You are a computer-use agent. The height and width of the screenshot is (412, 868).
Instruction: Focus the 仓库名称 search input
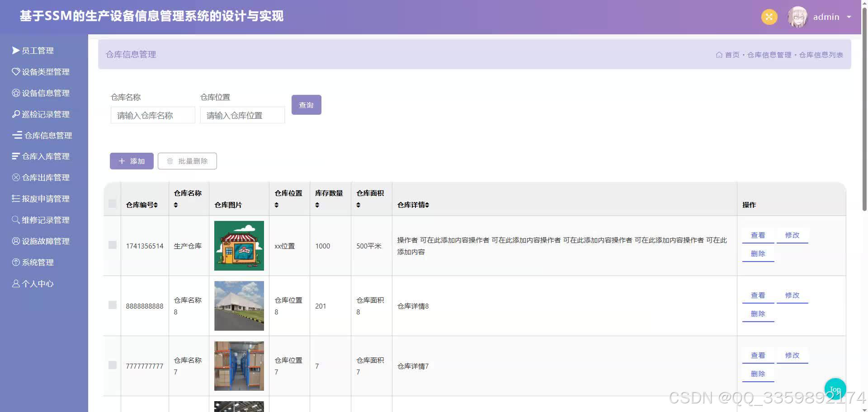click(153, 115)
